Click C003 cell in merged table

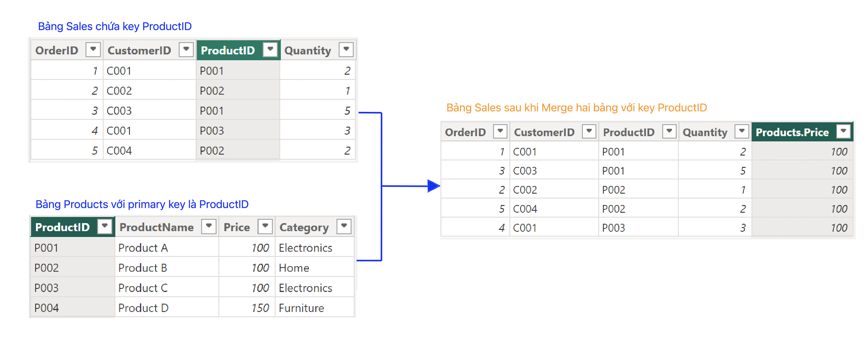pos(554,170)
